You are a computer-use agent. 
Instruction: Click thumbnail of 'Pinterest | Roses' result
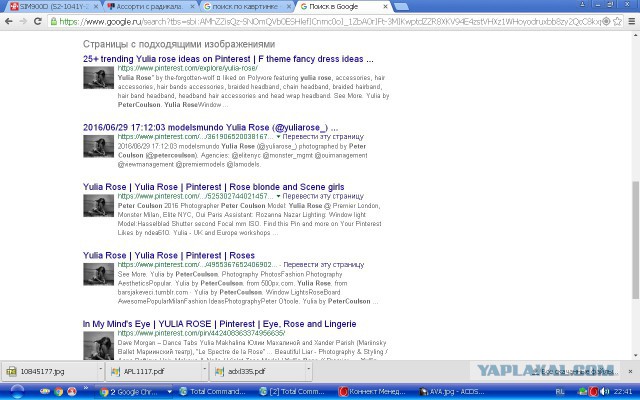[98, 274]
